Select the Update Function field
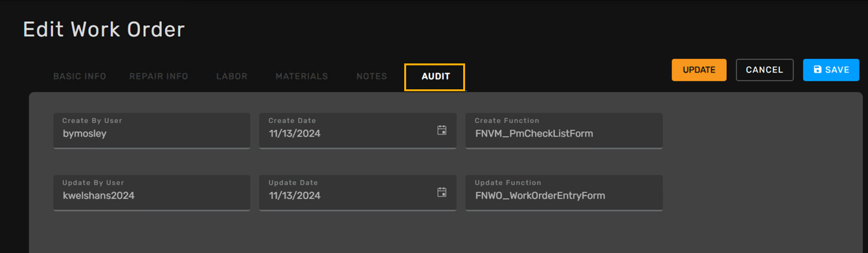Viewport: 868px width, 253px height. point(564,193)
